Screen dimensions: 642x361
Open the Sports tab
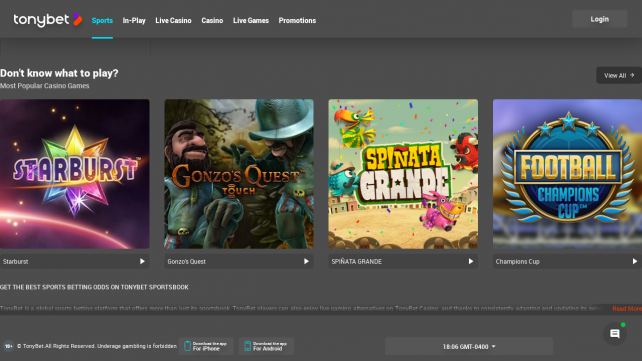102,20
